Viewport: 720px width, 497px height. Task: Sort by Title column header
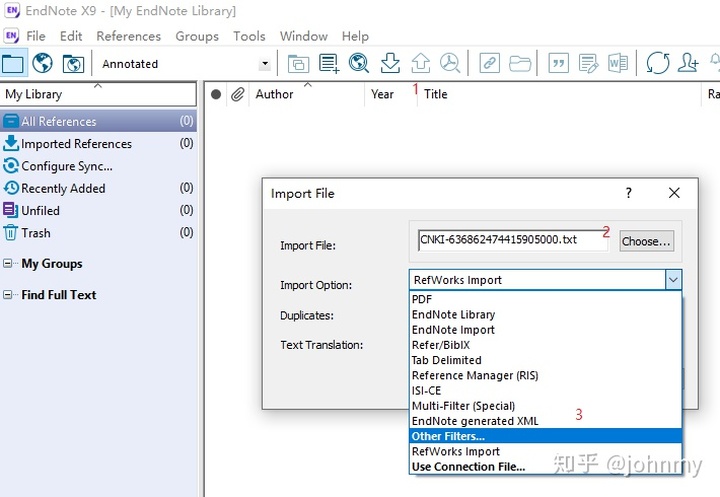(559, 94)
